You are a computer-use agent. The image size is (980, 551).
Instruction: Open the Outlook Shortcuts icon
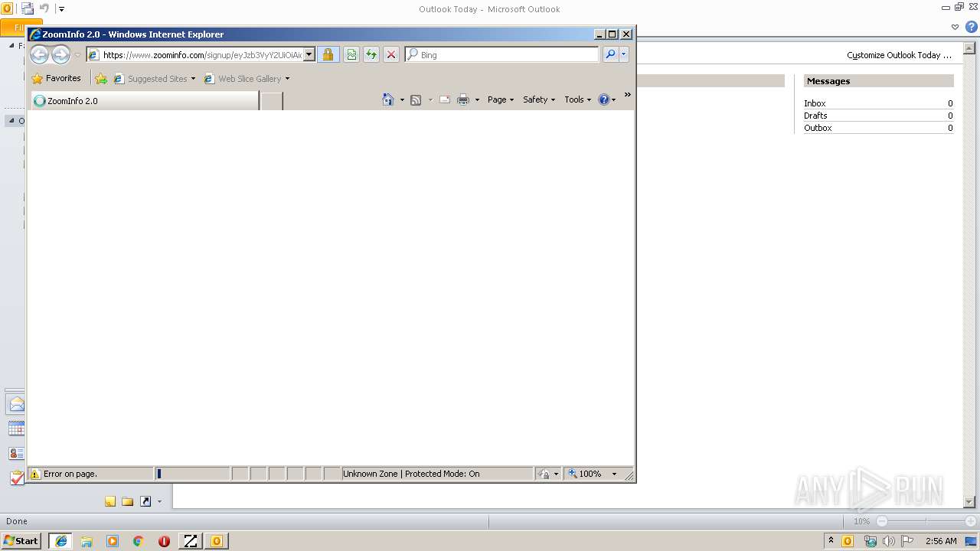[x=145, y=501]
